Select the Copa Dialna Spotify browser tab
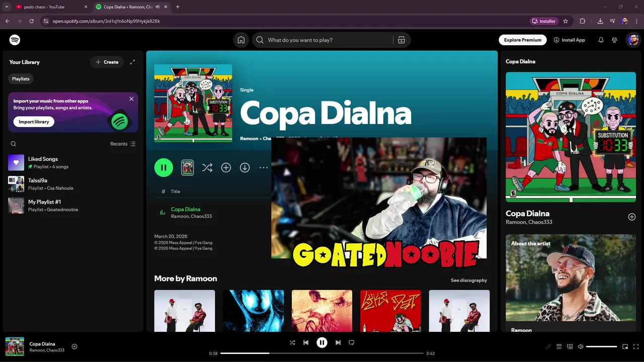This screenshot has height=362, width=644. [x=132, y=7]
